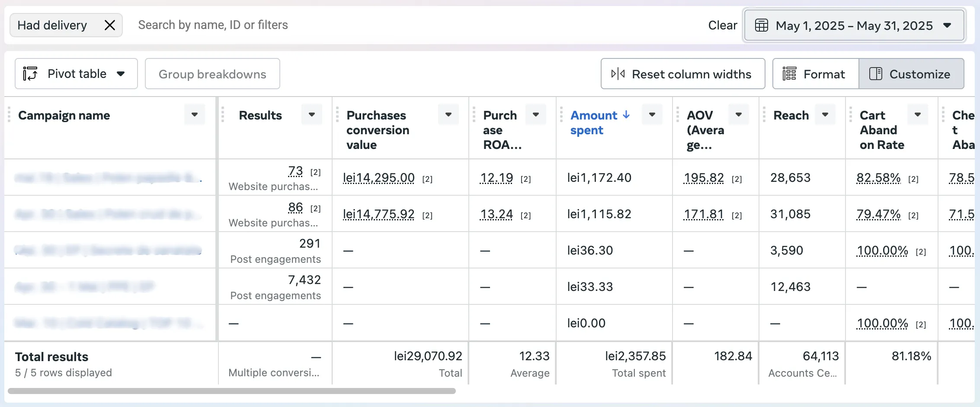This screenshot has height=407, width=980.
Task: Click drag handle of Campaign name column
Action: click(x=9, y=115)
